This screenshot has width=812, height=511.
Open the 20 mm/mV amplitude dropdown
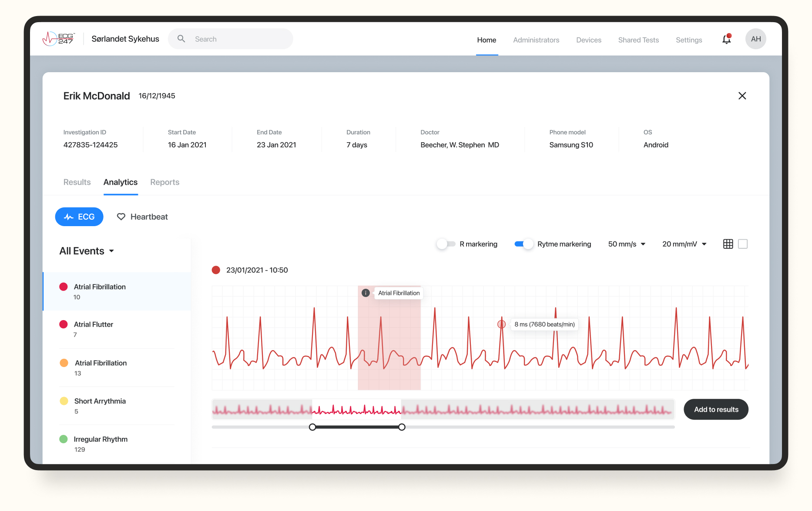click(x=684, y=244)
